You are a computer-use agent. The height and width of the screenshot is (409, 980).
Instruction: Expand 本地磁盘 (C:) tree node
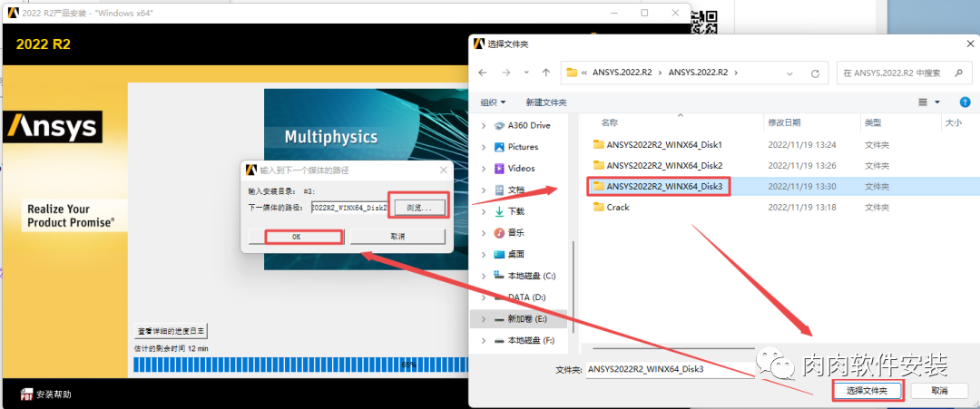coord(483,276)
